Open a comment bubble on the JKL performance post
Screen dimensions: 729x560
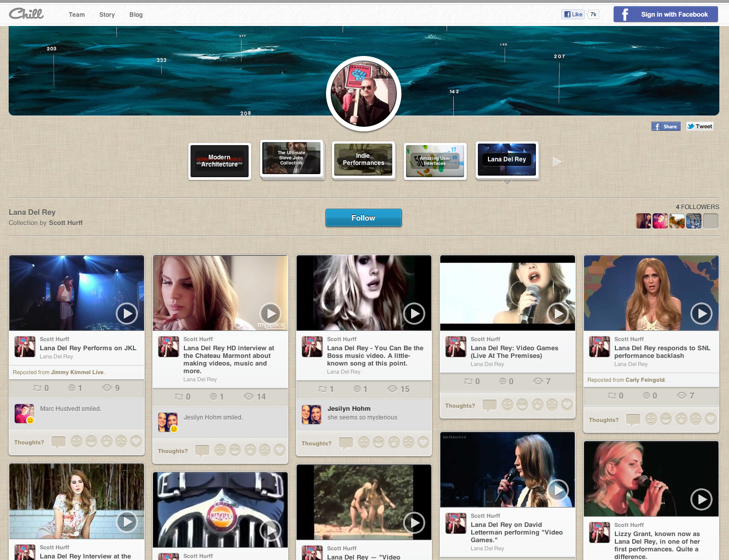[x=59, y=442]
